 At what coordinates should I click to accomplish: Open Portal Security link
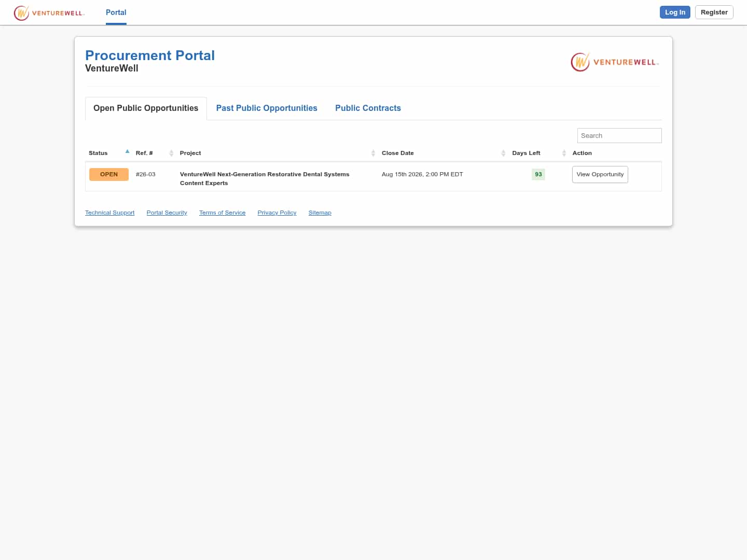tap(167, 213)
